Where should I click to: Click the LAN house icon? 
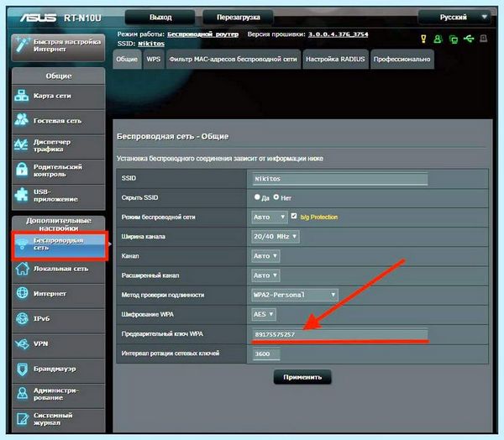pyautogui.click(x=22, y=269)
